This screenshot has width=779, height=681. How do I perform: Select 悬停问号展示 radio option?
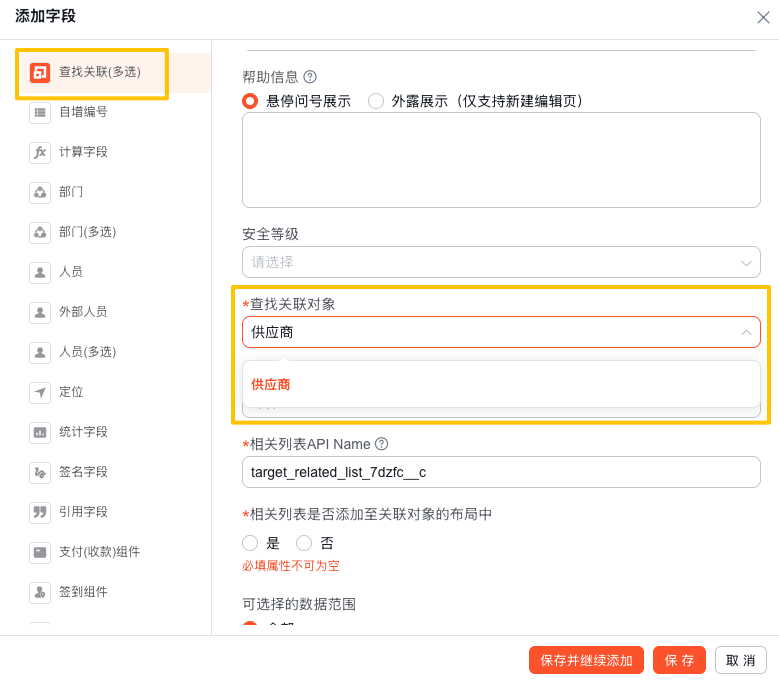coord(250,101)
